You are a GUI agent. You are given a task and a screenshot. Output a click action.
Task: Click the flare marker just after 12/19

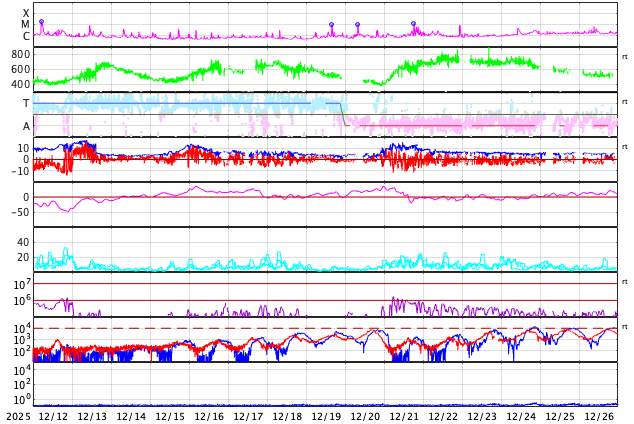(x=331, y=25)
